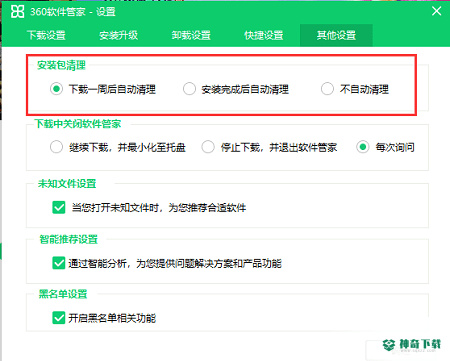Click the 360软件管家 logo icon
This screenshot has width=450, height=361.
pos(17,12)
